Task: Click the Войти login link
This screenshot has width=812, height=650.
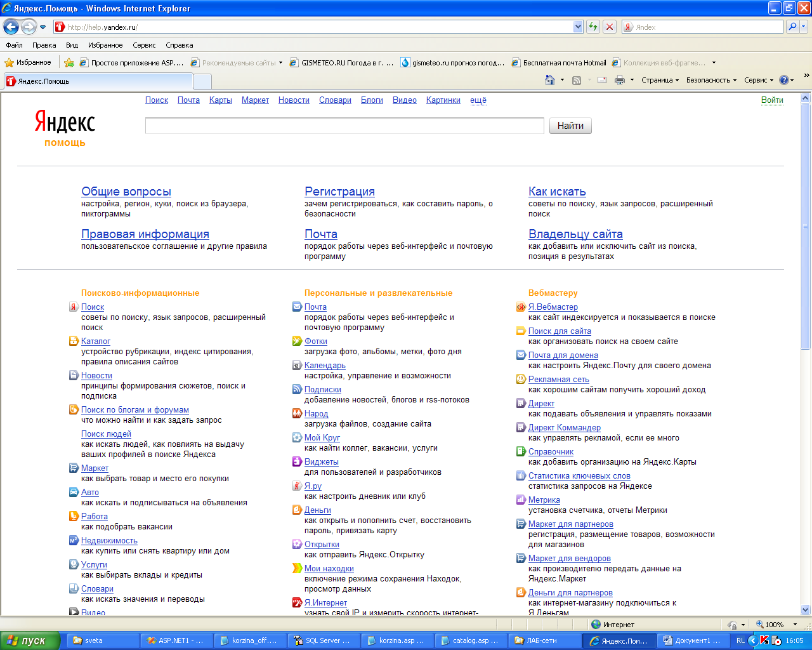Action: pyautogui.click(x=772, y=100)
